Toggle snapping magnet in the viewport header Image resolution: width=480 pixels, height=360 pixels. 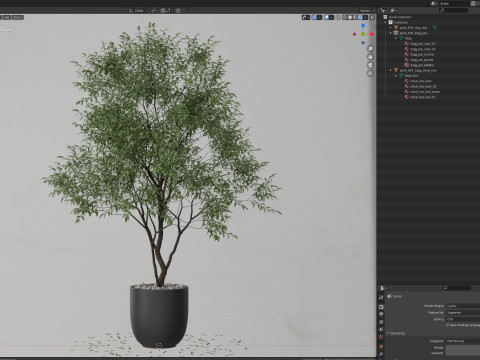tap(163, 11)
